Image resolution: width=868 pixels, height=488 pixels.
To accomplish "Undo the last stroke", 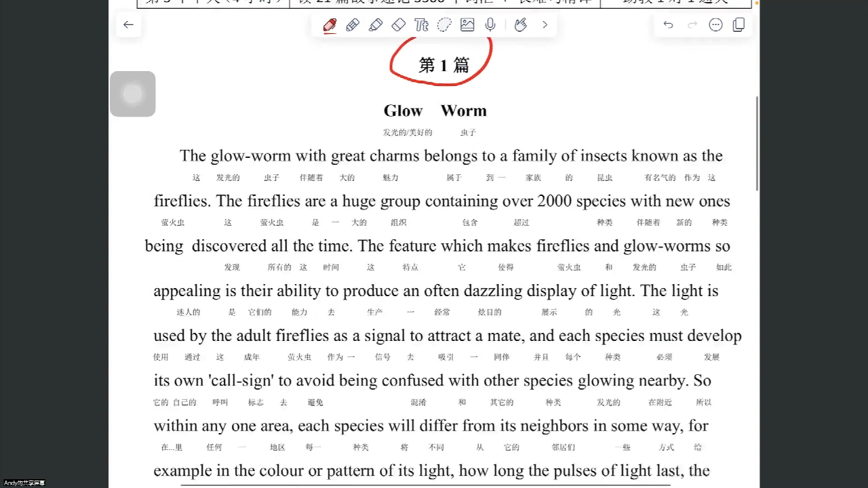I will [669, 25].
